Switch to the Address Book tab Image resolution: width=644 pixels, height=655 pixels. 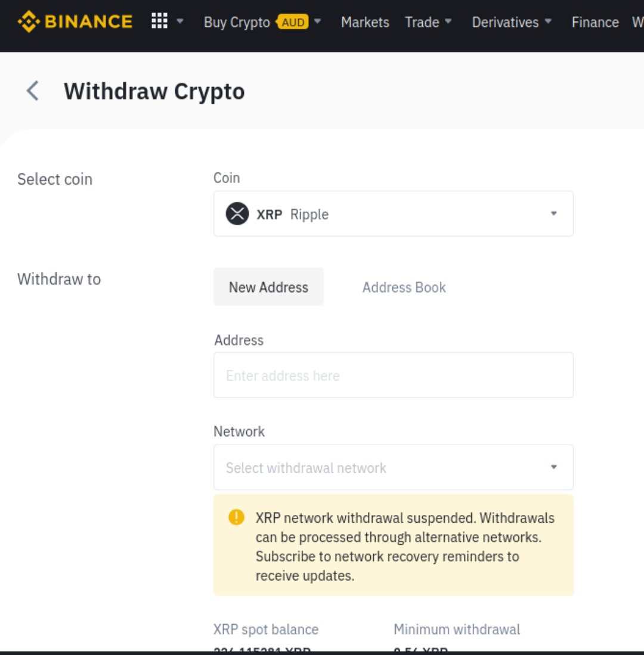(x=404, y=287)
